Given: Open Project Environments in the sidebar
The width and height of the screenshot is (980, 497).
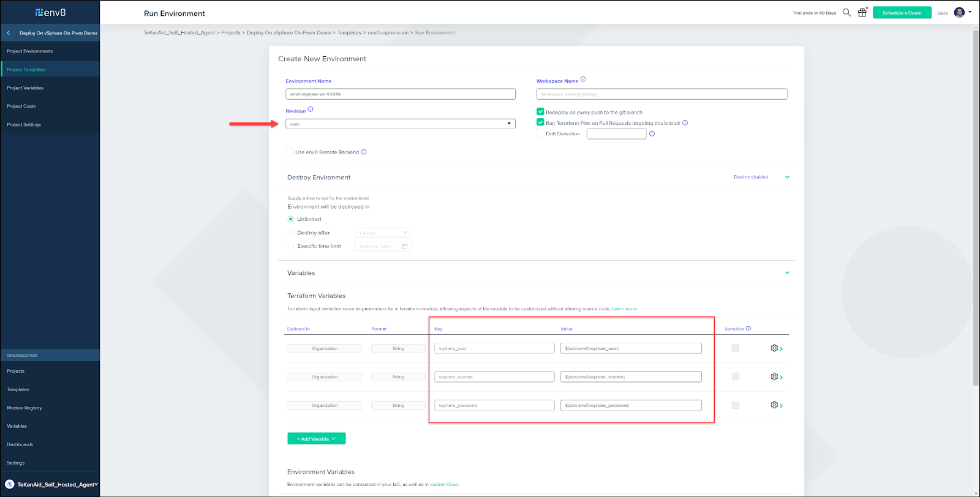Looking at the screenshot, I should (30, 51).
